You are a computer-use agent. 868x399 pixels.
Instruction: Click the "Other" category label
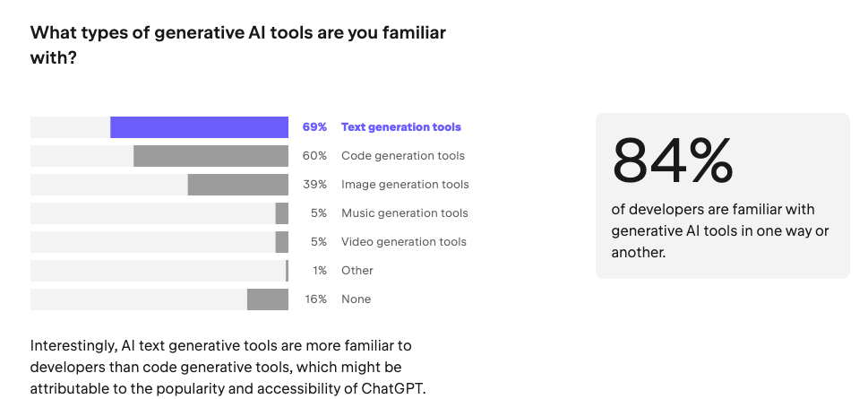(357, 271)
